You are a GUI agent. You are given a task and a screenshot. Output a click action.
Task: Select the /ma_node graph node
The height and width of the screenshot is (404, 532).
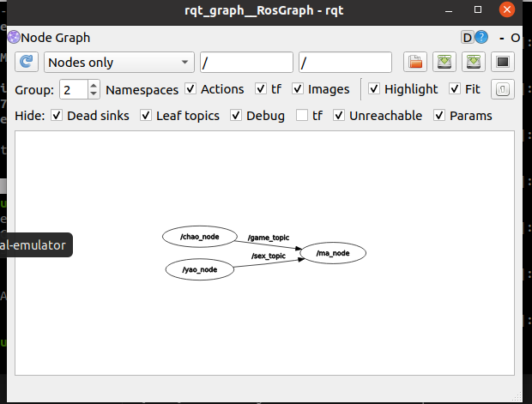click(x=334, y=253)
